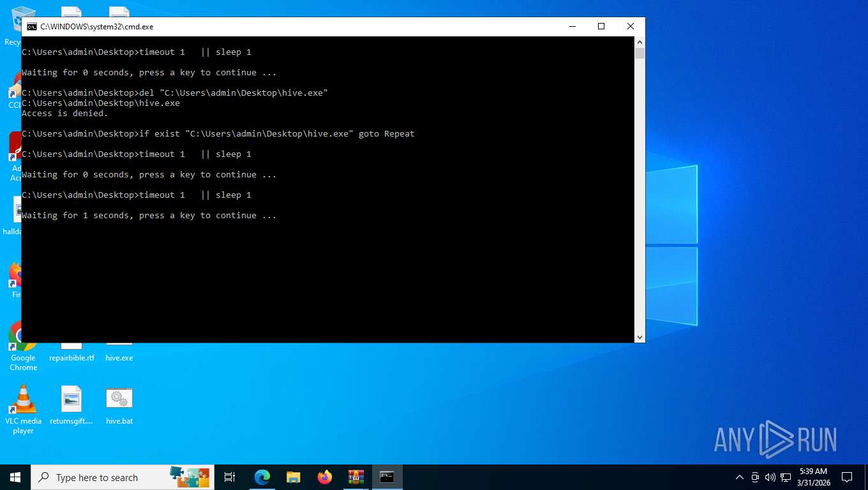Screen dimensions: 868x490
Task: Open the Meet Now tray icon
Action: (755, 477)
